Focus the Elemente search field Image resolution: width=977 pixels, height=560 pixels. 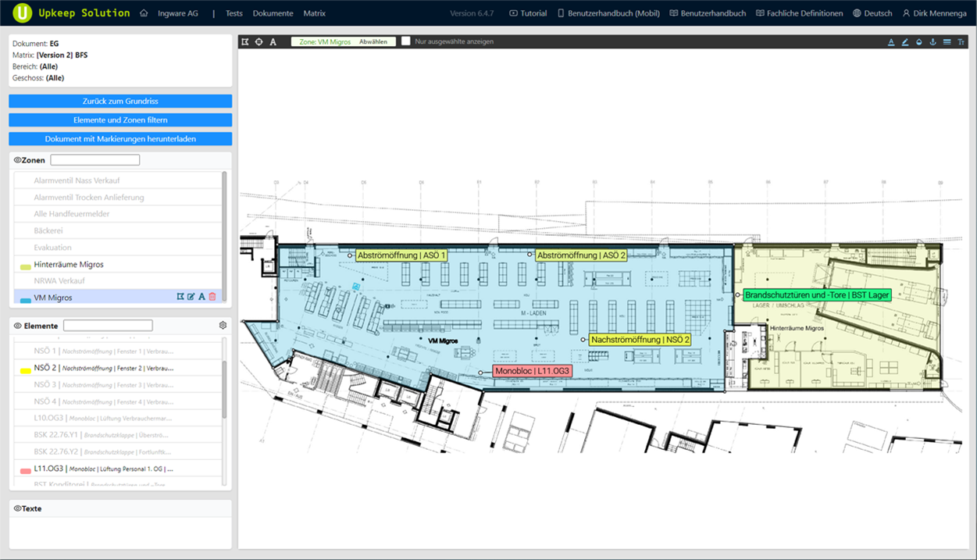(108, 326)
